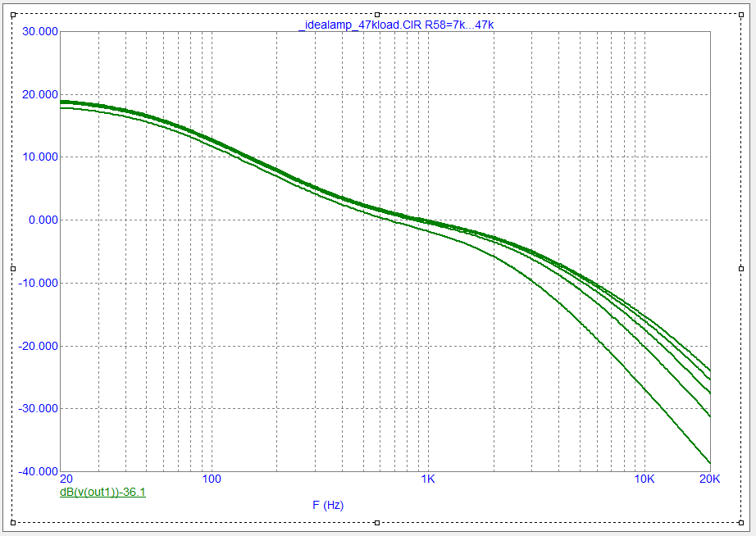The height and width of the screenshot is (536, 756).
Task: Click the 100 frequency axis label
Action: pyautogui.click(x=212, y=479)
